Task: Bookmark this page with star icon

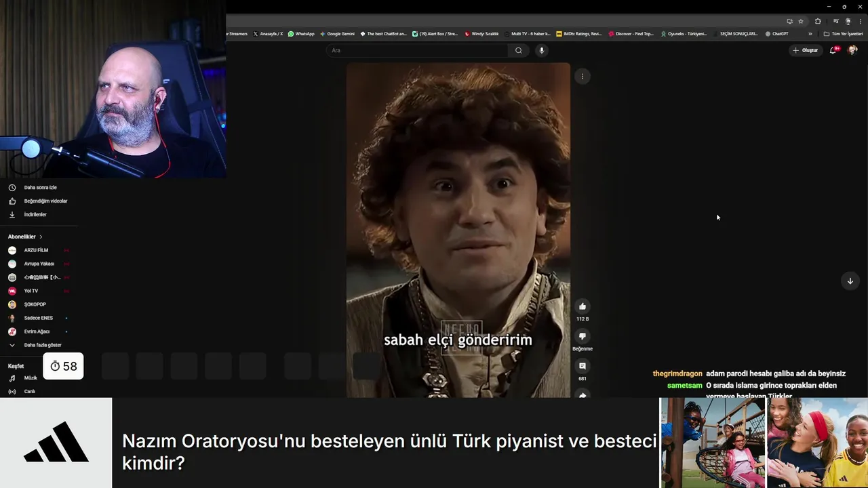Action: [801, 21]
